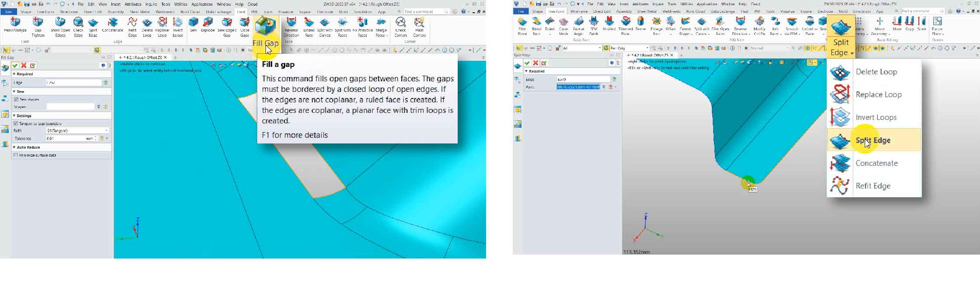Click the Tolerance value field
Image resolution: width=980 pixels, height=283 pixels.
[66, 138]
